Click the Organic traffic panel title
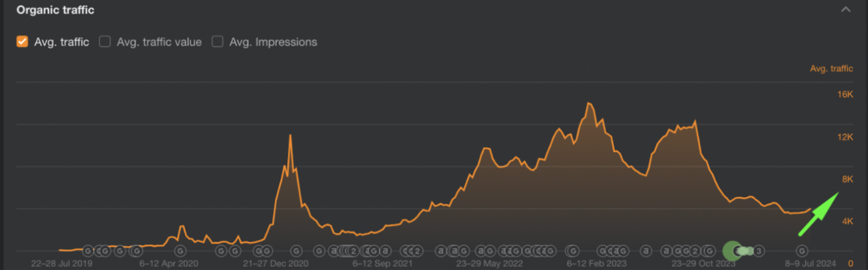The width and height of the screenshot is (868, 270). (x=55, y=10)
